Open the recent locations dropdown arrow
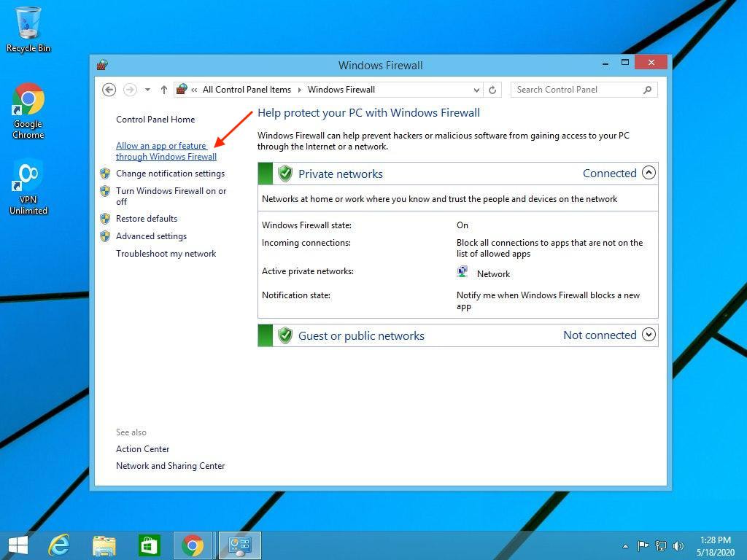The width and height of the screenshot is (747, 560). [147, 90]
